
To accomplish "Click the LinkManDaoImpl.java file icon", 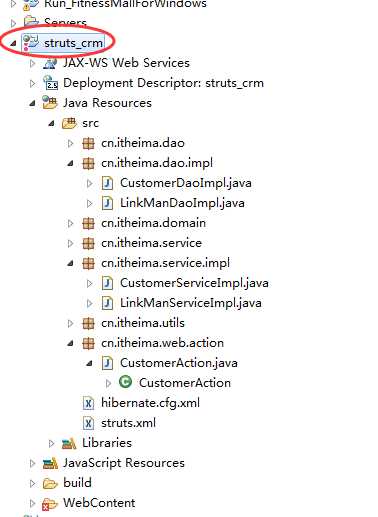I will (107, 203).
